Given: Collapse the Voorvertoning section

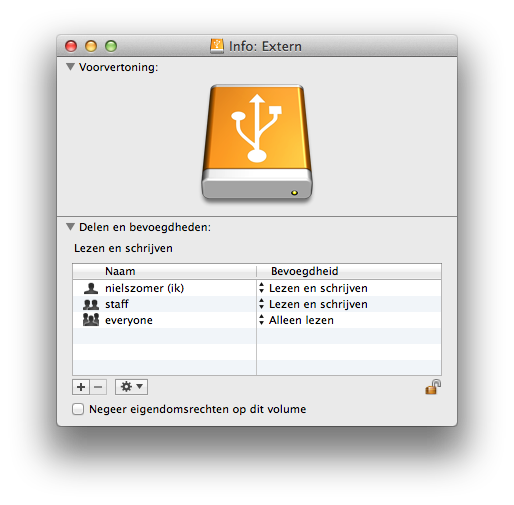Looking at the screenshot, I should [70, 67].
